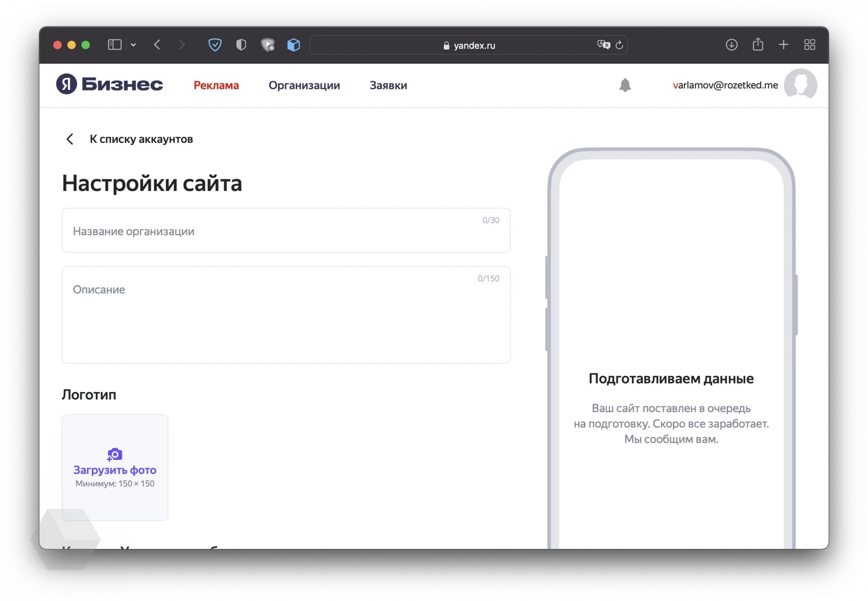This screenshot has height=601, width=868.
Task: Focus the Название организации field
Action: click(286, 231)
